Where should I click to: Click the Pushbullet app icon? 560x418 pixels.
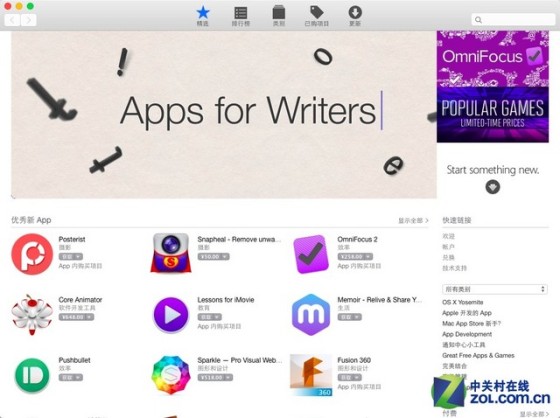point(32,375)
